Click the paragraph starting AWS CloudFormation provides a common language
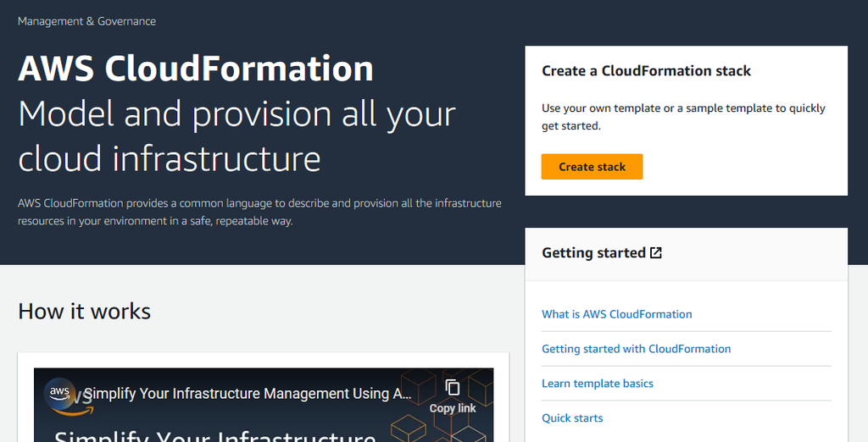This screenshot has height=442, width=868. tap(259, 212)
